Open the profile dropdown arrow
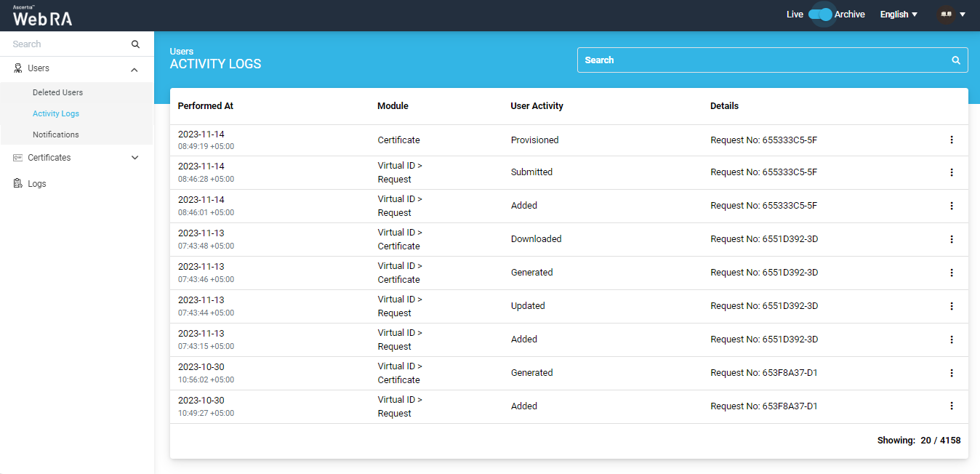The height and width of the screenshot is (474, 980). (x=963, y=15)
